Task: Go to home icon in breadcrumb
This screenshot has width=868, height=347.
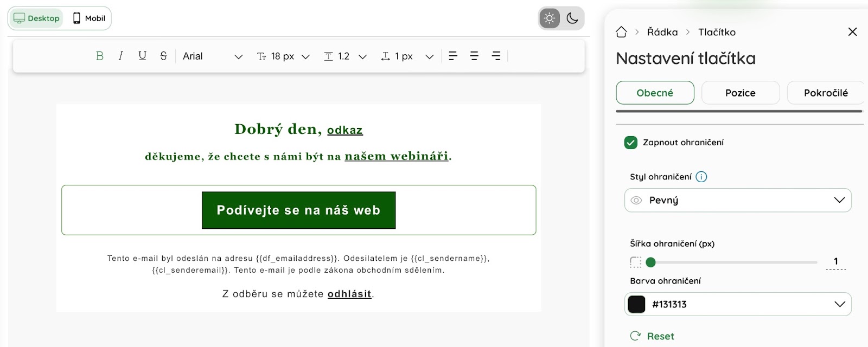Action: click(x=622, y=32)
